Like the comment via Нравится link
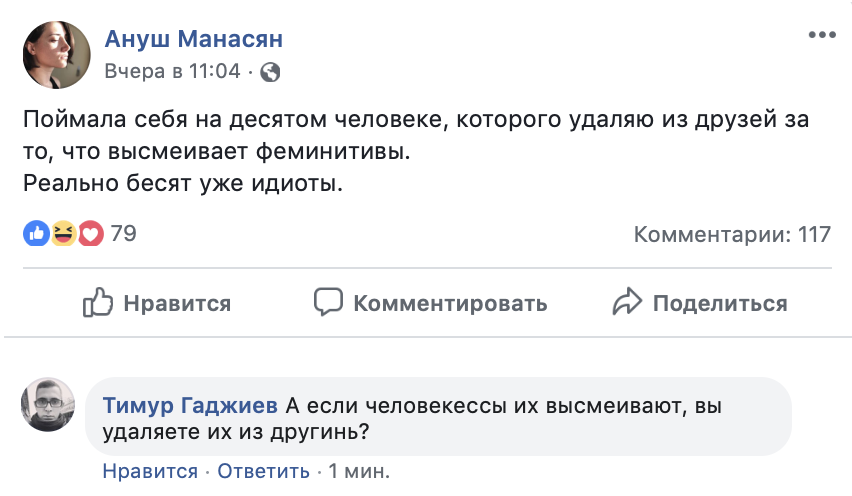 click(150, 471)
